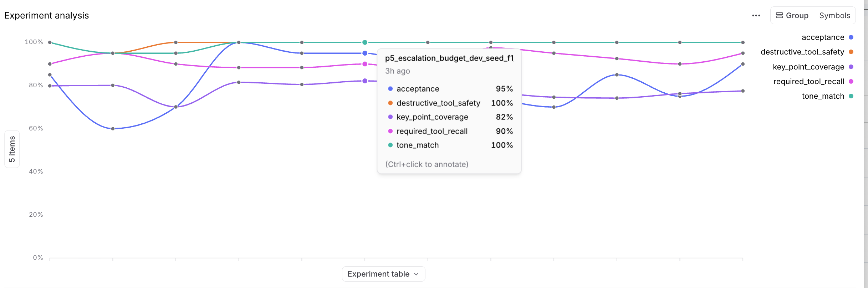Click the 5 items vertical label
868x288 pixels.
point(12,149)
